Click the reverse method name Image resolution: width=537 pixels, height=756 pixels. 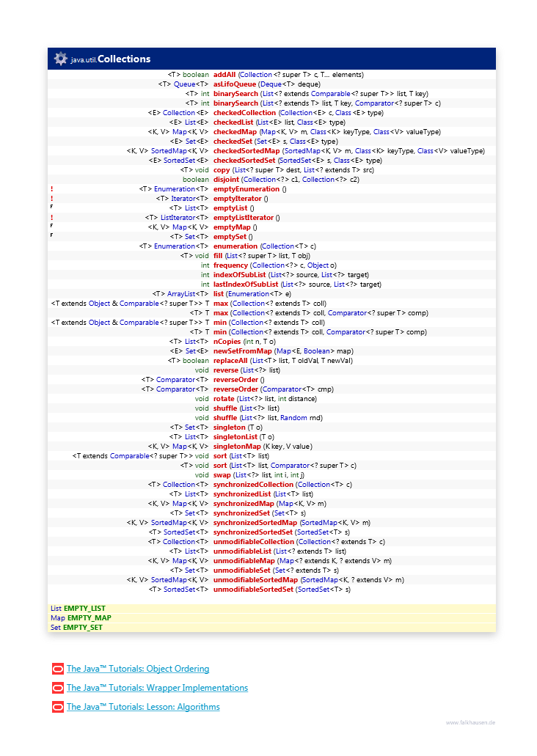[226, 370]
